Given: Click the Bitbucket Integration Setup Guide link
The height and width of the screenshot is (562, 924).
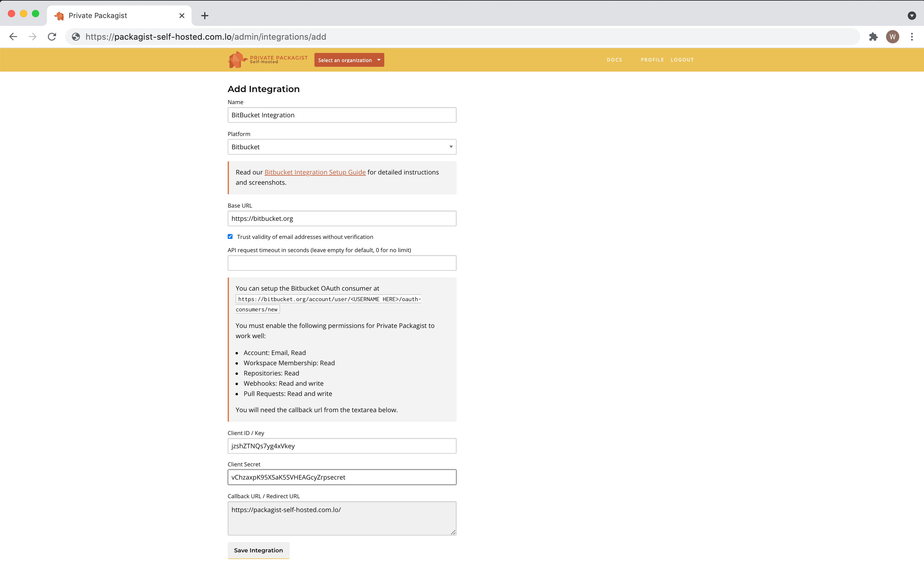Looking at the screenshot, I should [x=315, y=172].
